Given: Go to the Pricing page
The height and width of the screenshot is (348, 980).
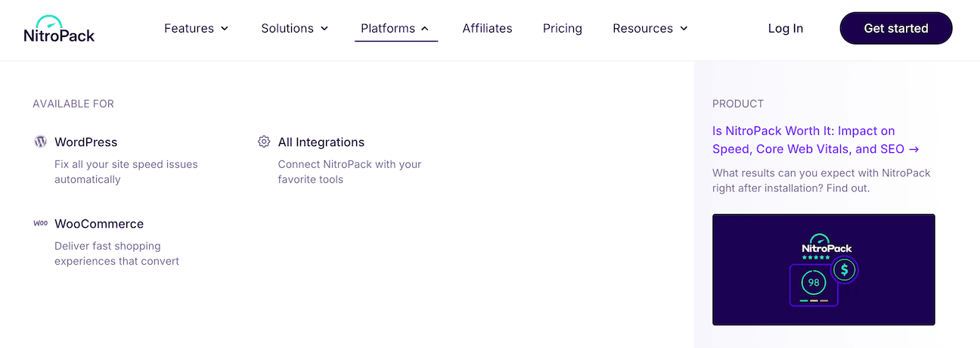Looking at the screenshot, I should tap(563, 29).
